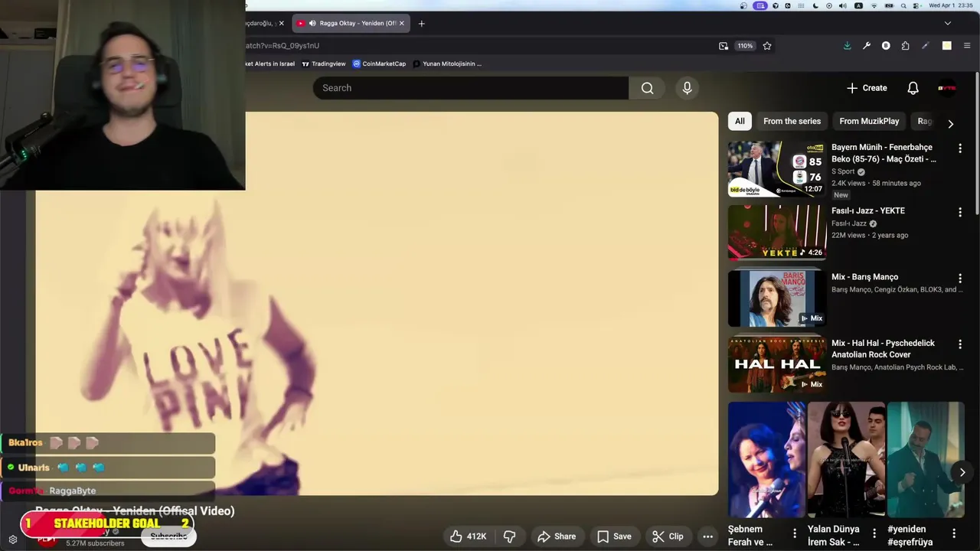The width and height of the screenshot is (980, 551).
Task: Select From the series chip
Action: pyautogui.click(x=792, y=121)
